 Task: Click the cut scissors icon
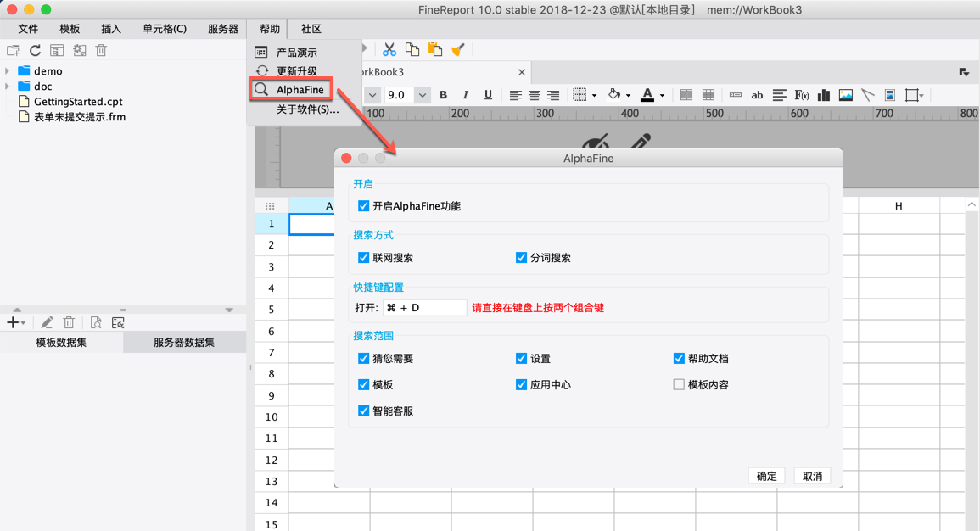389,49
